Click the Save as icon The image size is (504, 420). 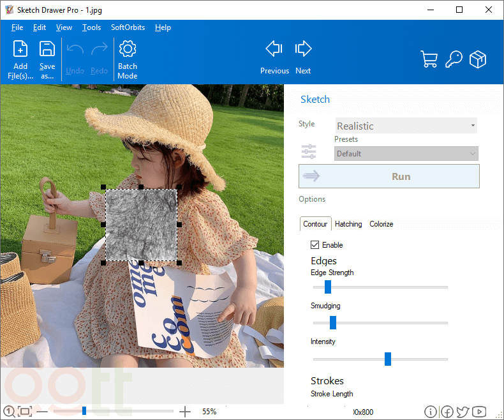tap(47, 50)
